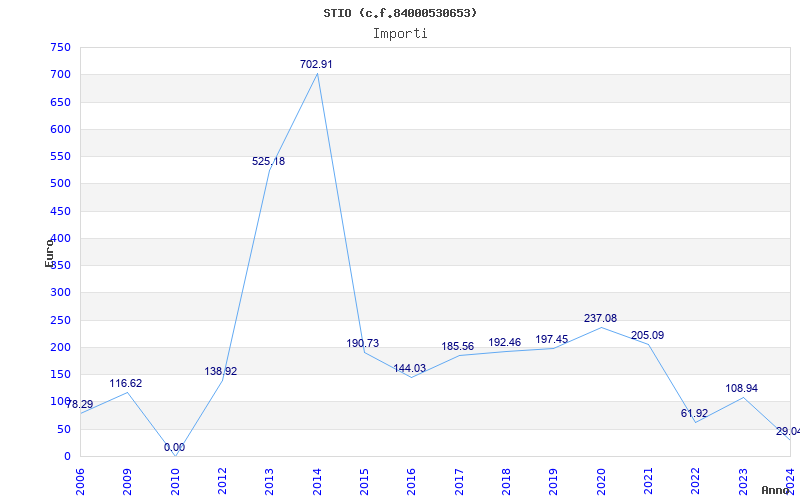
Task: Click the 78.29 data label
Action: tap(80, 405)
